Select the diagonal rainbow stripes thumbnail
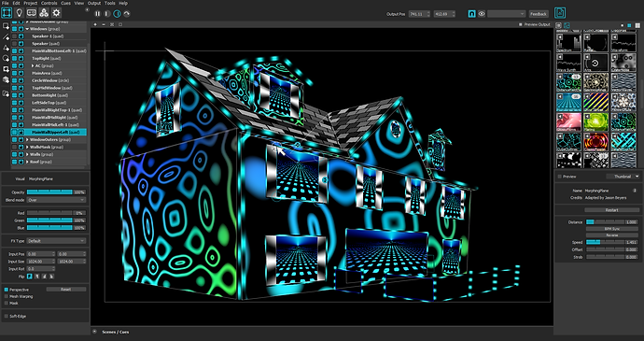The image size is (644, 341). [596, 102]
